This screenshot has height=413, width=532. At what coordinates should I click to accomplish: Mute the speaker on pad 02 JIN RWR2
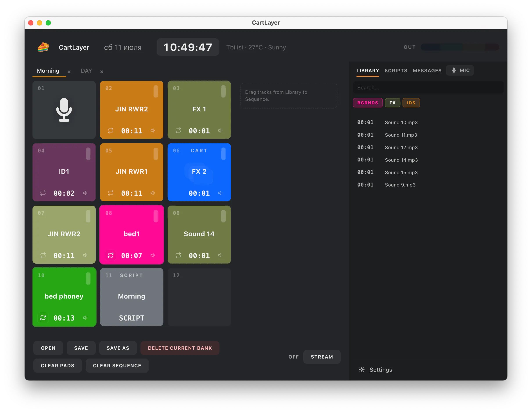(x=153, y=131)
